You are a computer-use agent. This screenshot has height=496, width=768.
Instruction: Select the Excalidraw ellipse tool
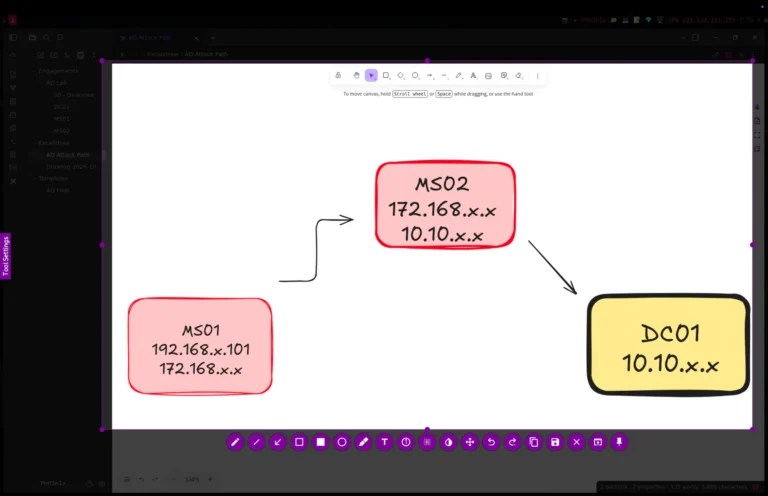click(x=415, y=75)
